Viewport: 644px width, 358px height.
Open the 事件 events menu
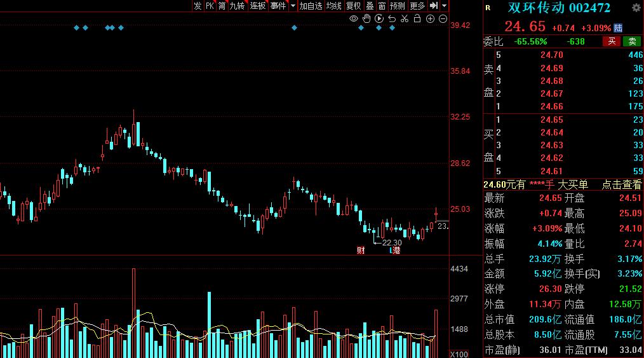click(x=278, y=6)
